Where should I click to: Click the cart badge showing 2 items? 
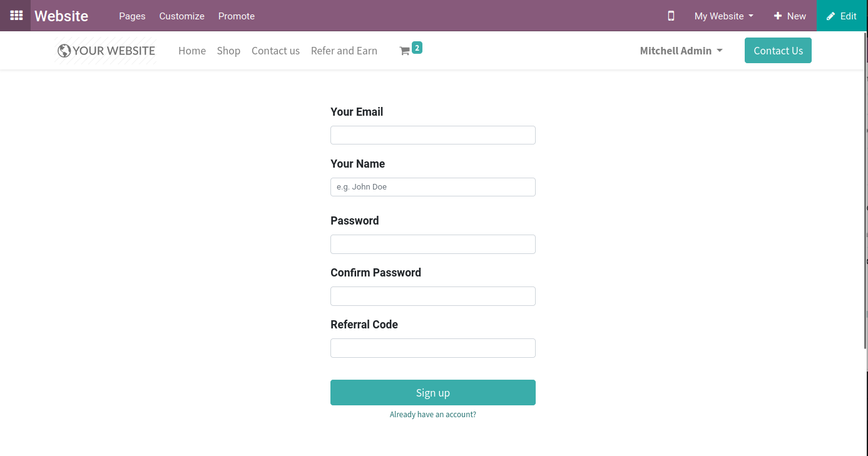(417, 48)
